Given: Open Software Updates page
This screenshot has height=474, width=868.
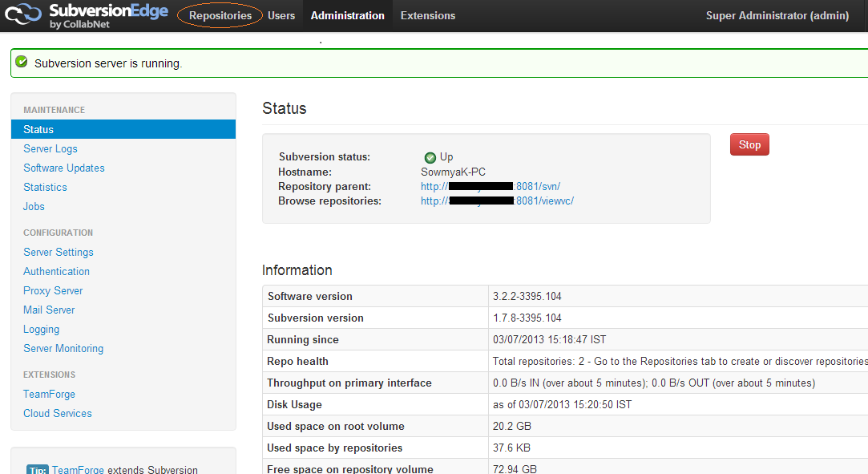Looking at the screenshot, I should click(64, 168).
